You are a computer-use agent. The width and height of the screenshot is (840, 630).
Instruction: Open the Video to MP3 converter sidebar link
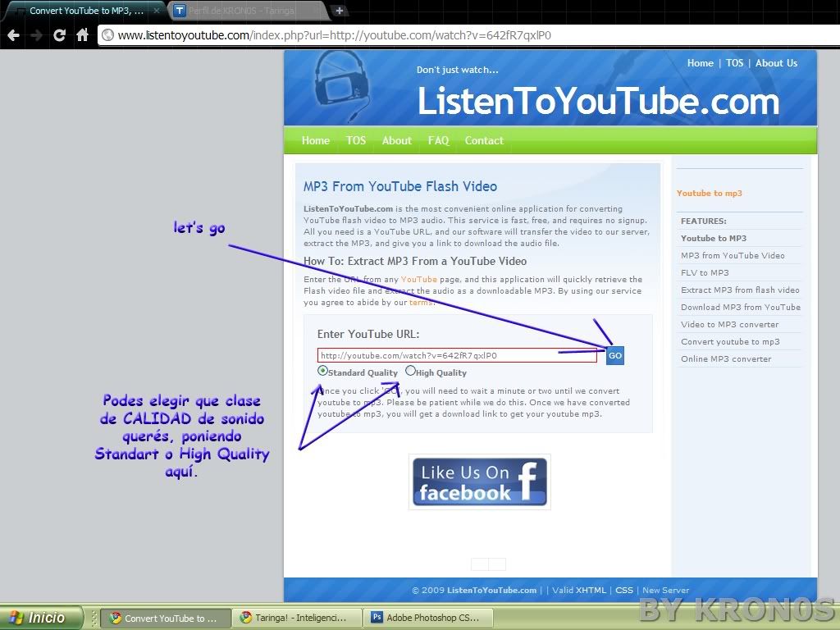[729, 324]
